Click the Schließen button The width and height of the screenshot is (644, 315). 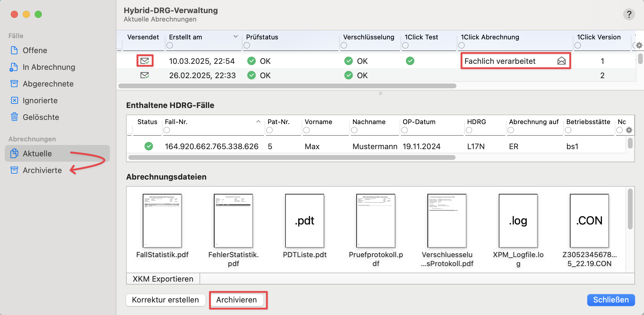611,300
